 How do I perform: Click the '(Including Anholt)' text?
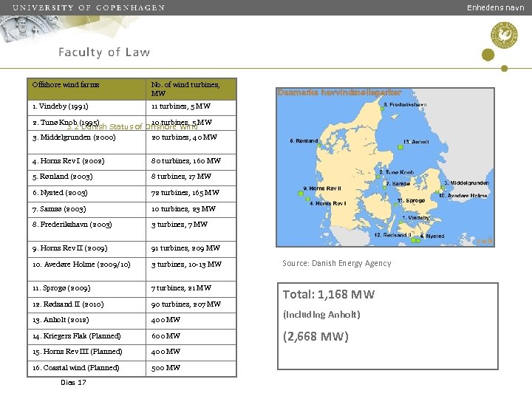click(321, 315)
